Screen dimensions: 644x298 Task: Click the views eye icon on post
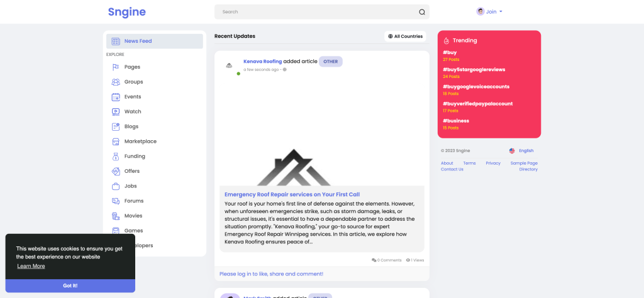(408, 260)
